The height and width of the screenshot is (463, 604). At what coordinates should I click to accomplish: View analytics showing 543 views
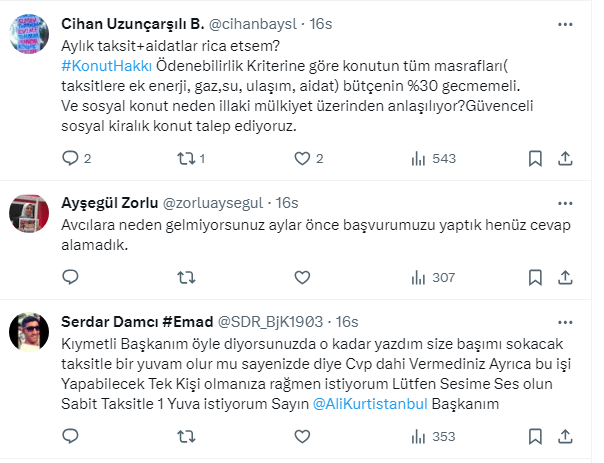tap(434, 158)
